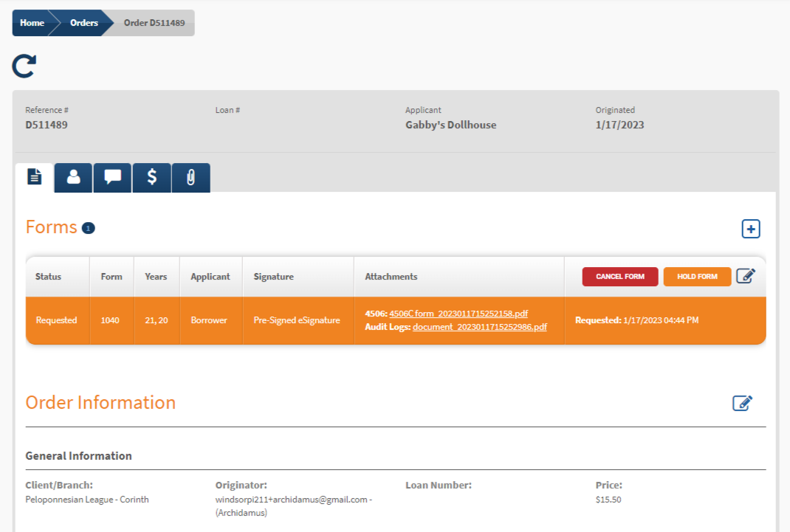Click the Form column header
This screenshot has height=532, width=790.
click(x=111, y=276)
